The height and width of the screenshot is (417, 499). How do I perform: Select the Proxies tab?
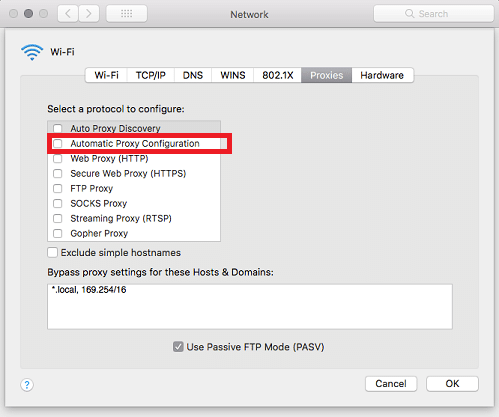tap(327, 75)
